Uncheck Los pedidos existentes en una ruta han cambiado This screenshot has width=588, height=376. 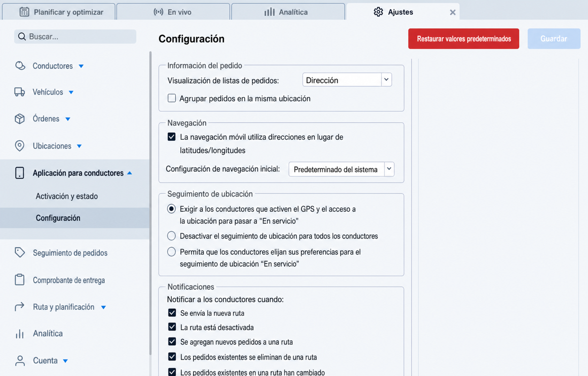tap(172, 372)
